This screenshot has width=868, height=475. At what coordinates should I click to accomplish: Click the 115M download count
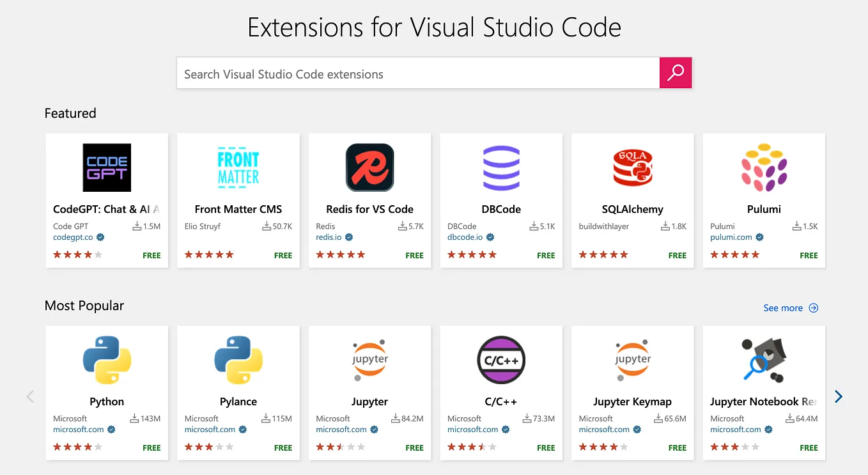click(x=282, y=419)
